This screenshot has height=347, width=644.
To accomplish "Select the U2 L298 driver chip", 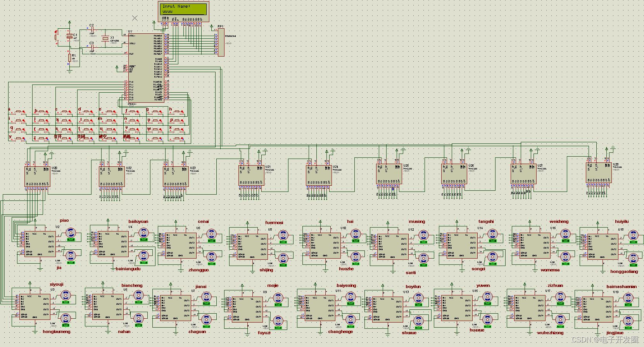I will pos(40,244).
